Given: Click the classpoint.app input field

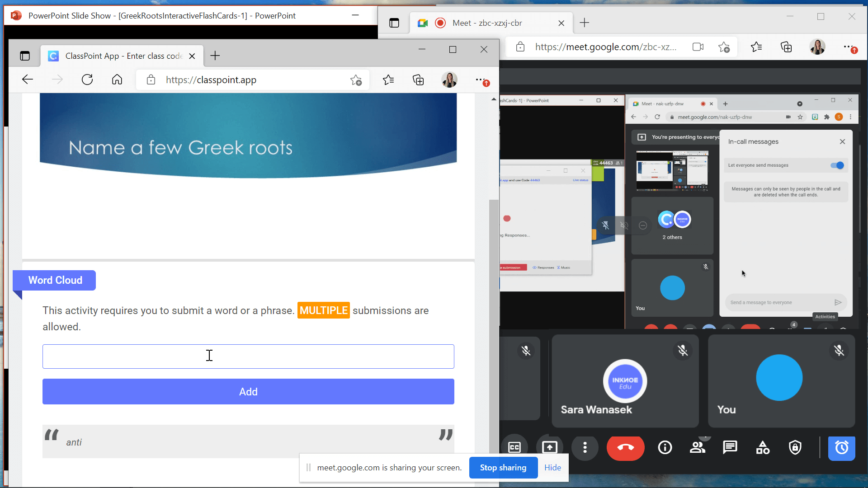Looking at the screenshot, I should 249,356.
